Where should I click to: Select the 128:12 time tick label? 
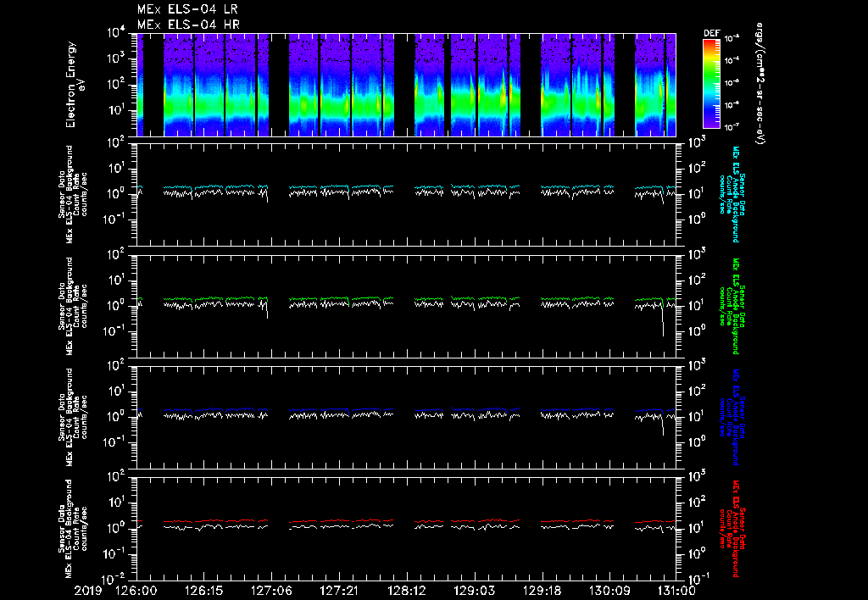click(x=407, y=590)
